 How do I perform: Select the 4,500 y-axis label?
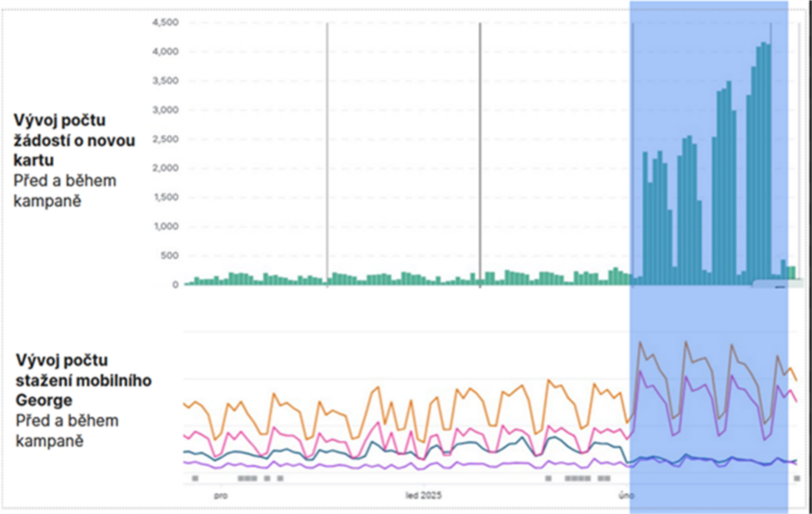pos(165,22)
